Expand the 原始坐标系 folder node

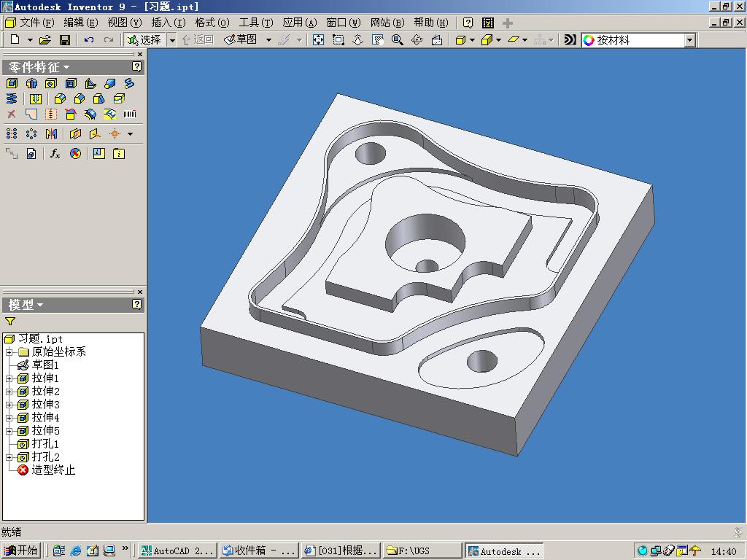9,352
